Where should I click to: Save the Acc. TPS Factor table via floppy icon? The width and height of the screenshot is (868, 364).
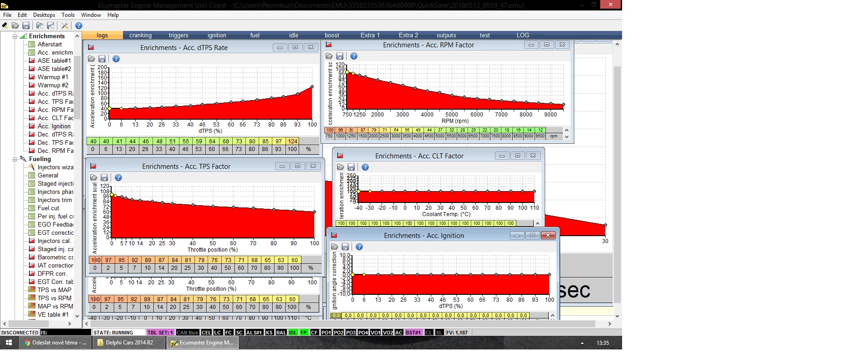104,177
